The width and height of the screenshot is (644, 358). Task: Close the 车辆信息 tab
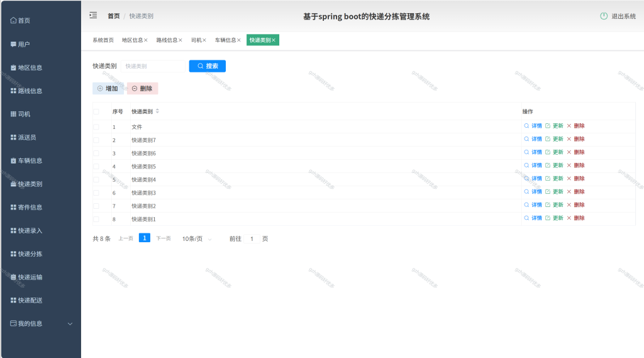click(x=238, y=40)
